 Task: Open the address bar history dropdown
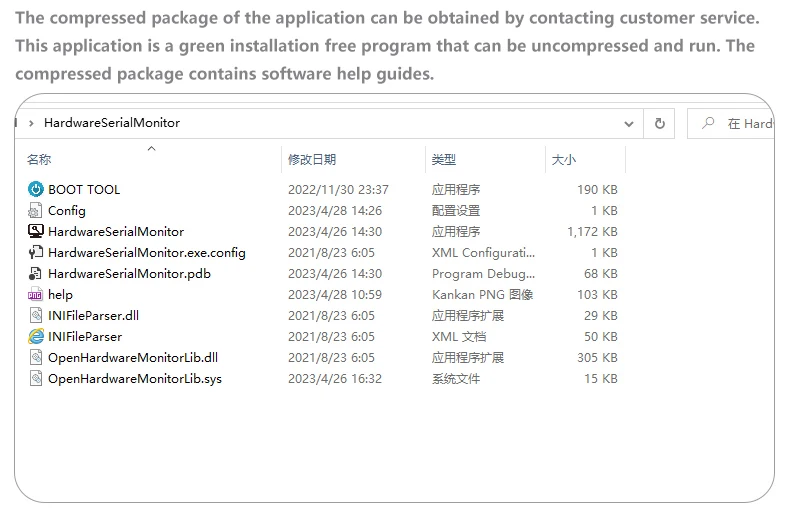point(629,123)
